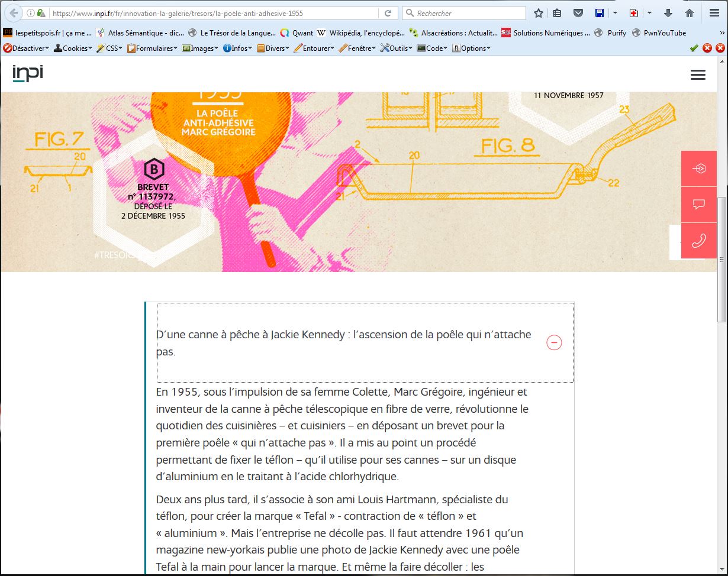The image size is (728, 576).
Task: Open the red chat bubble side icon
Action: 698,205
